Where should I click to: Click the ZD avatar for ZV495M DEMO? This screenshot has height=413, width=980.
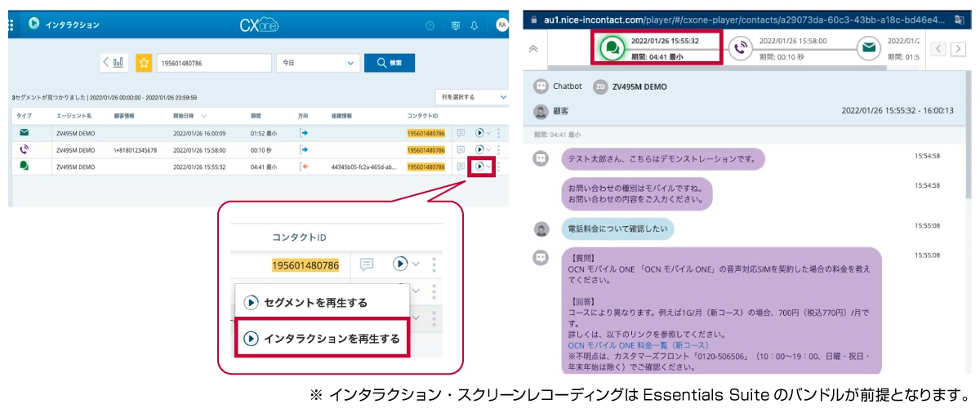point(600,86)
